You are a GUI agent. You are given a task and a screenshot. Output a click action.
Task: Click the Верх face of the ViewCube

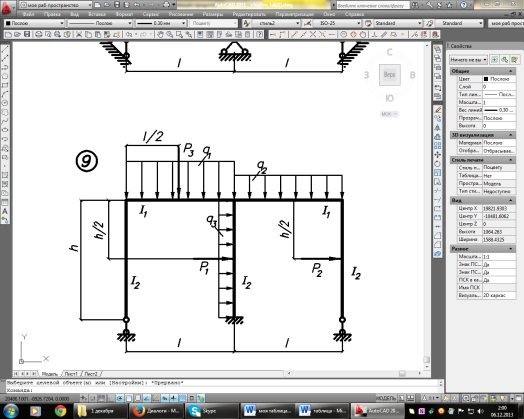pyautogui.click(x=390, y=75)
